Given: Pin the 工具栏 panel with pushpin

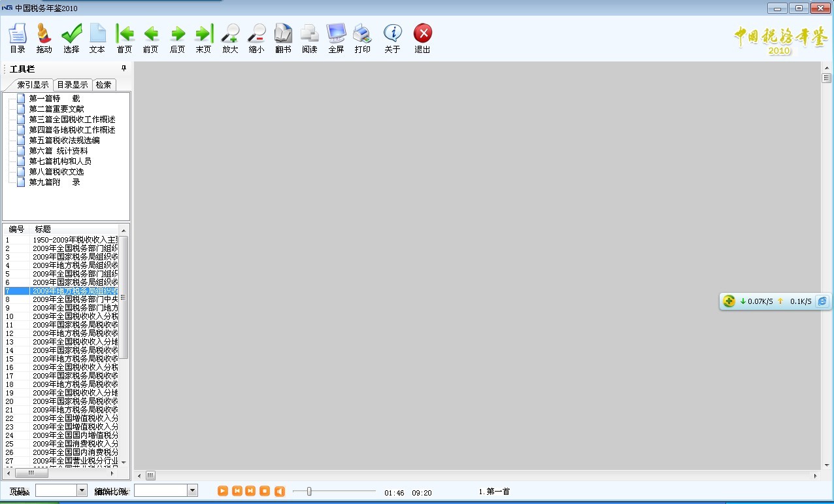Looking at the screenshot, I should 124,68.
